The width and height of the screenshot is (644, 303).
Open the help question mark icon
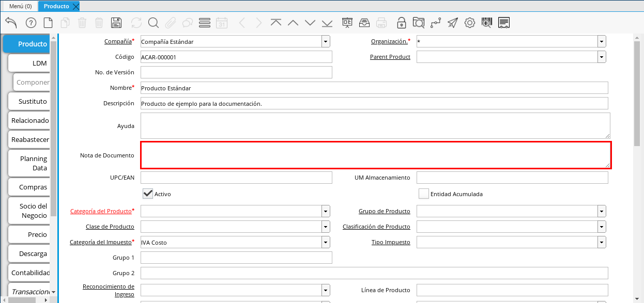click(31, 23)
